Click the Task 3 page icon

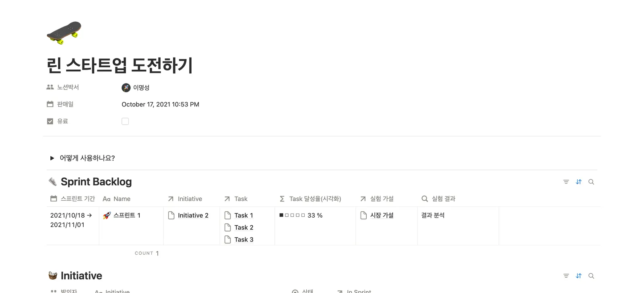[227, 239]
